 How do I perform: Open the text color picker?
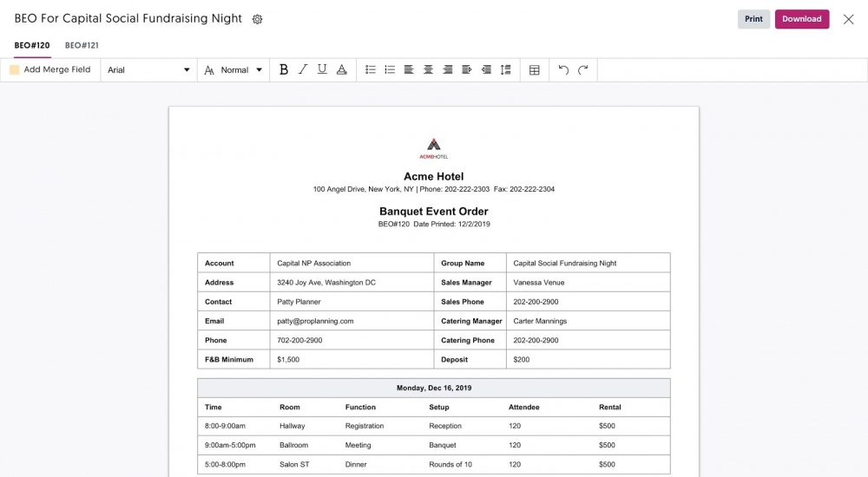click(342, 70)
